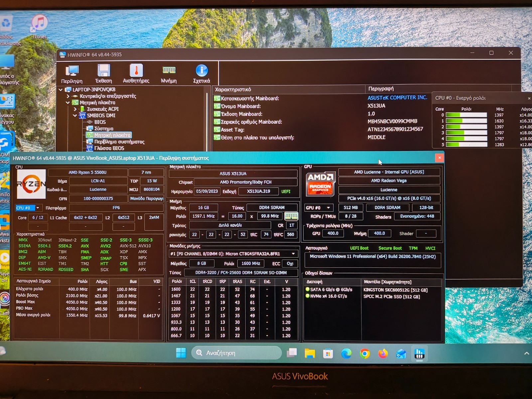Click the Ryzen CPU logo
This screenshot has height=399, width=532.
31,184
